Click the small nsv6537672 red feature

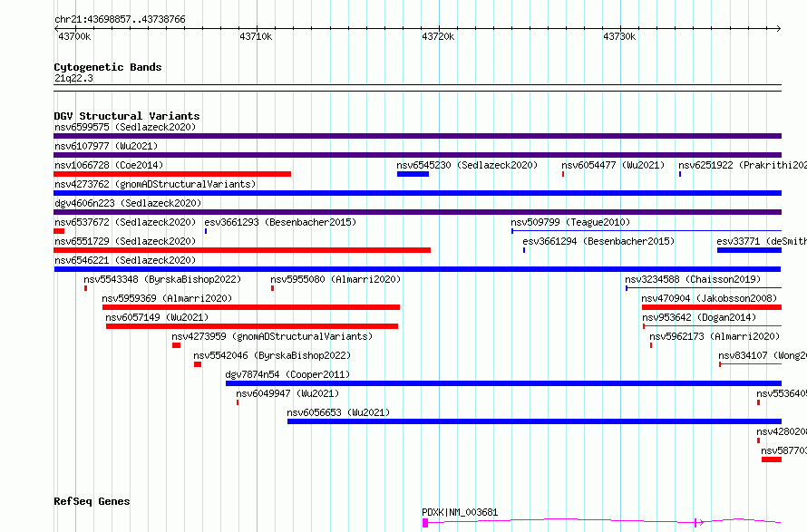(59, 231)
